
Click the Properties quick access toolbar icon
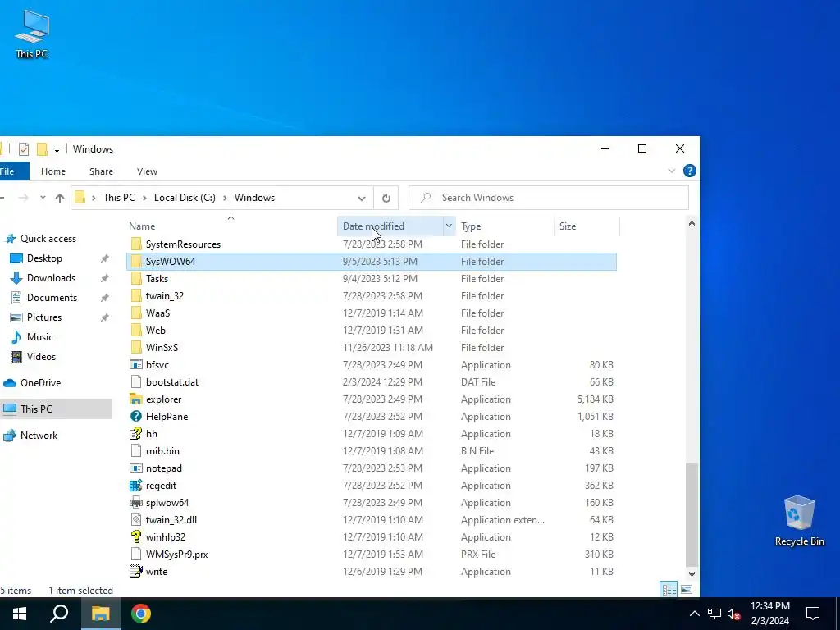click(24, 149)
